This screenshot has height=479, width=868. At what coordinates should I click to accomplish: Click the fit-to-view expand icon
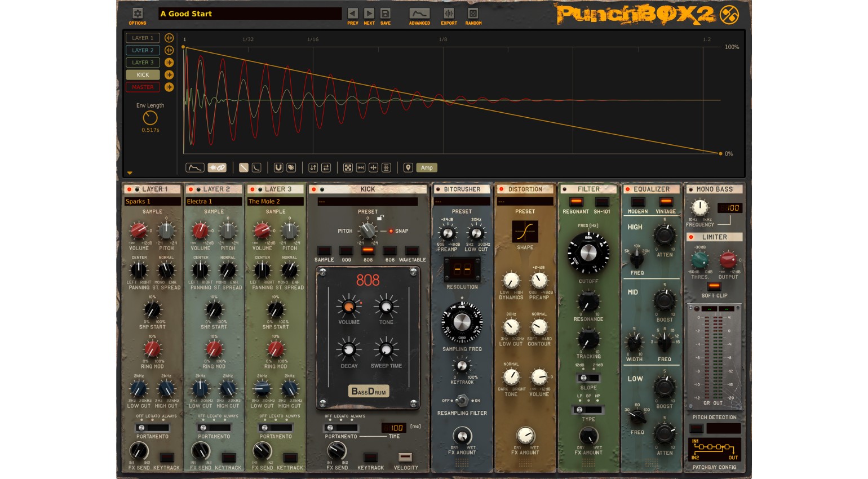tap(348, 167)
